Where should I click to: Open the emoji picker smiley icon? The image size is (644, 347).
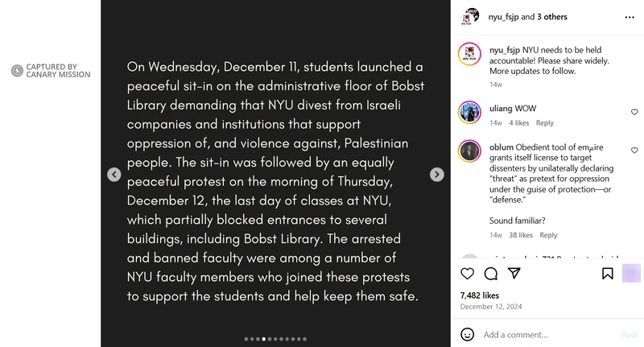(468, 334)
